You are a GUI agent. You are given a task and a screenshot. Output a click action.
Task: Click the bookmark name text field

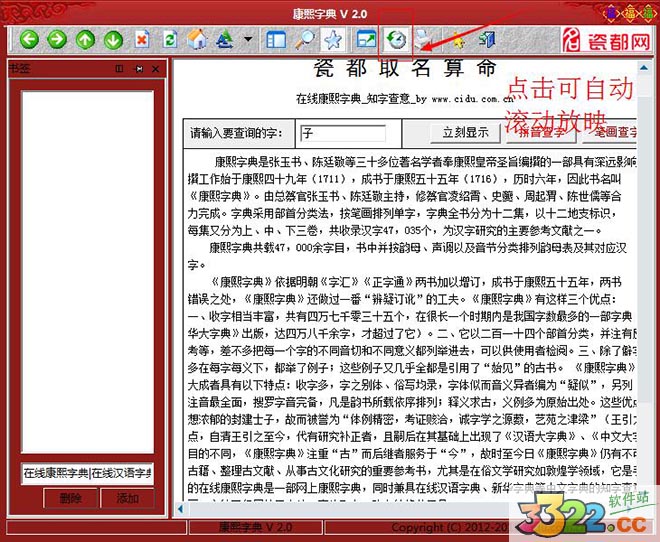pos(88,473)
